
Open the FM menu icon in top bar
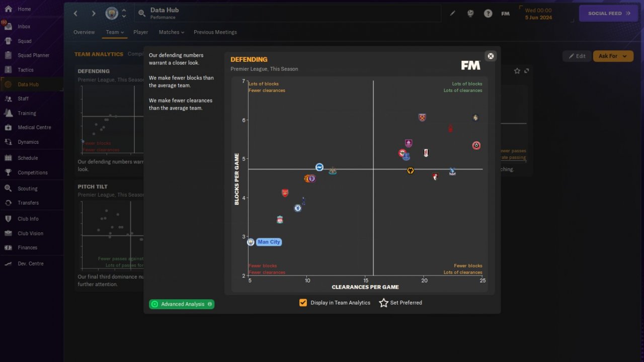click(x=506, y=14)
